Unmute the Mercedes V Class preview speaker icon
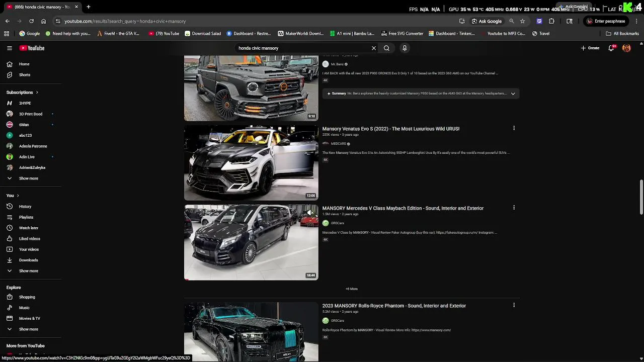Screen dimensions: 644x362 (310, 213)
